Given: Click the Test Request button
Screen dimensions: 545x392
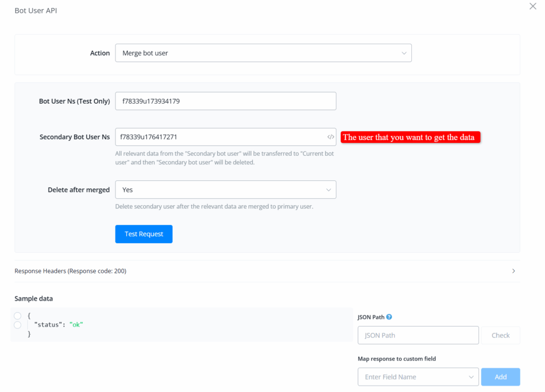Looking at the screenshot, I should [x=144, y=234].
